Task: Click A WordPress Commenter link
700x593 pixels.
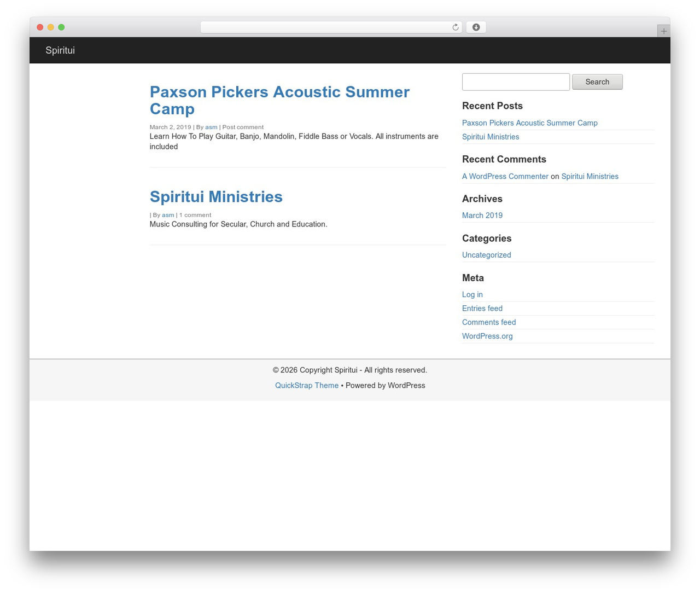Action: click(x=505, y=176)
